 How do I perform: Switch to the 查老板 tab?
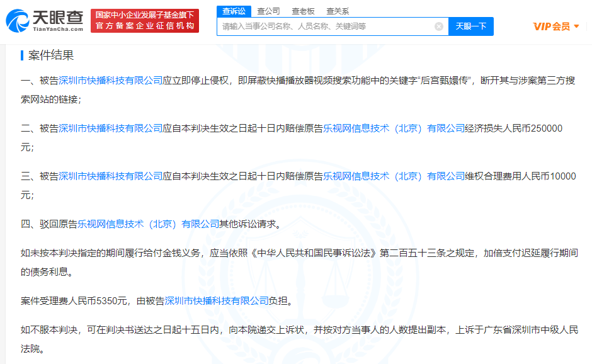click(303, 11)
